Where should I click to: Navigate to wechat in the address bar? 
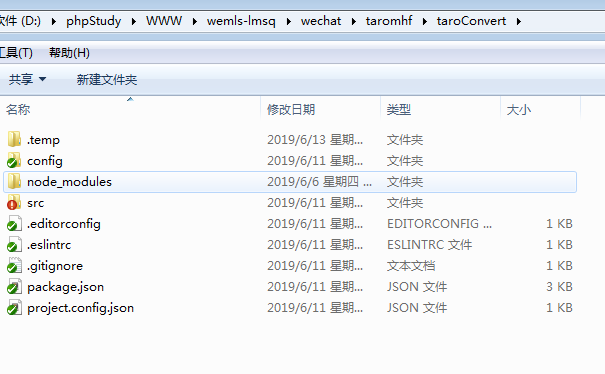(321, 21)
